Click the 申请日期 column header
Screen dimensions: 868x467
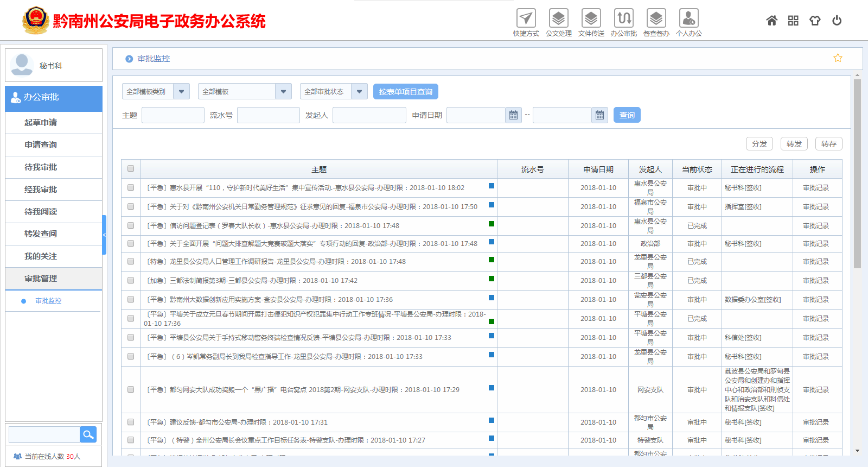pos(598,169)
